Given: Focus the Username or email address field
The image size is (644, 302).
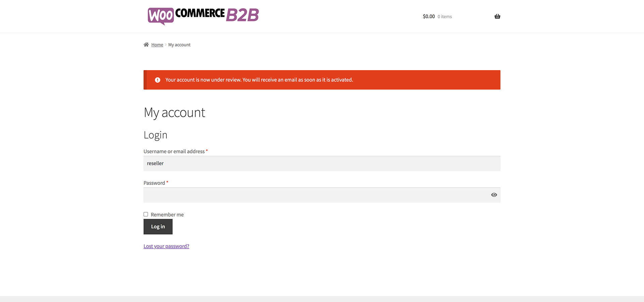Looking at the screenshot, I should pos(322,163).
